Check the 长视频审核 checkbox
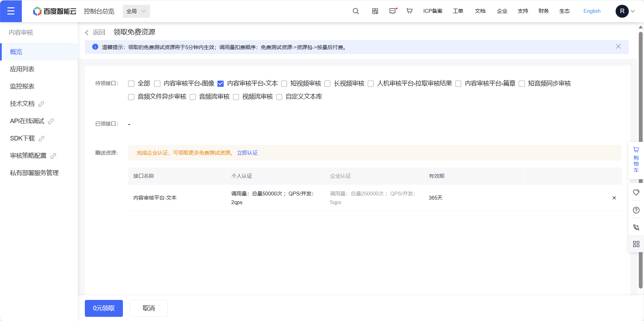The width and height of the screenshot is (644, 321). pos(328,84)
